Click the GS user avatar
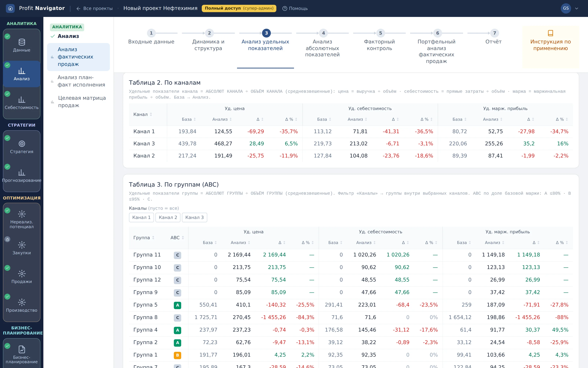Screen dimensions: 588x368 pos(566,8)
